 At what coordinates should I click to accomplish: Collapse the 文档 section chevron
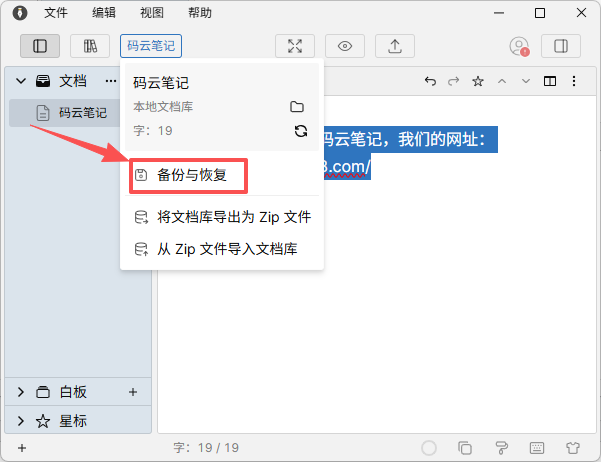(x=21, y=81)
